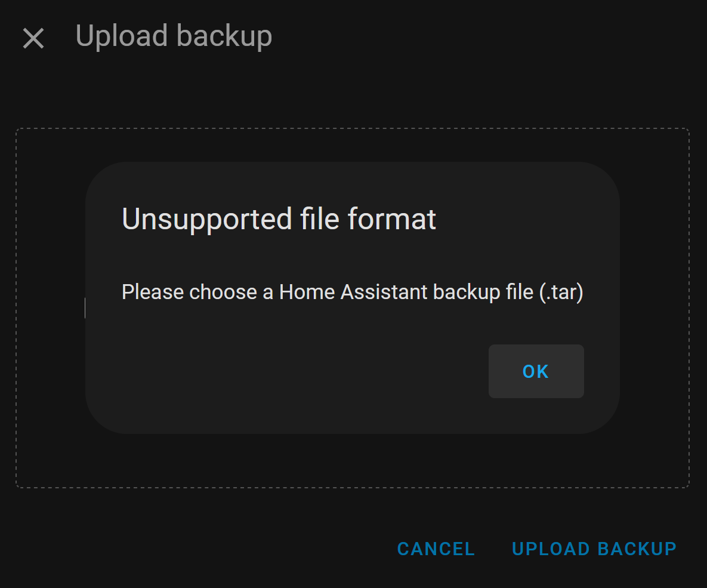Choose CANCEL at the dialog bottom

point(436,549)
